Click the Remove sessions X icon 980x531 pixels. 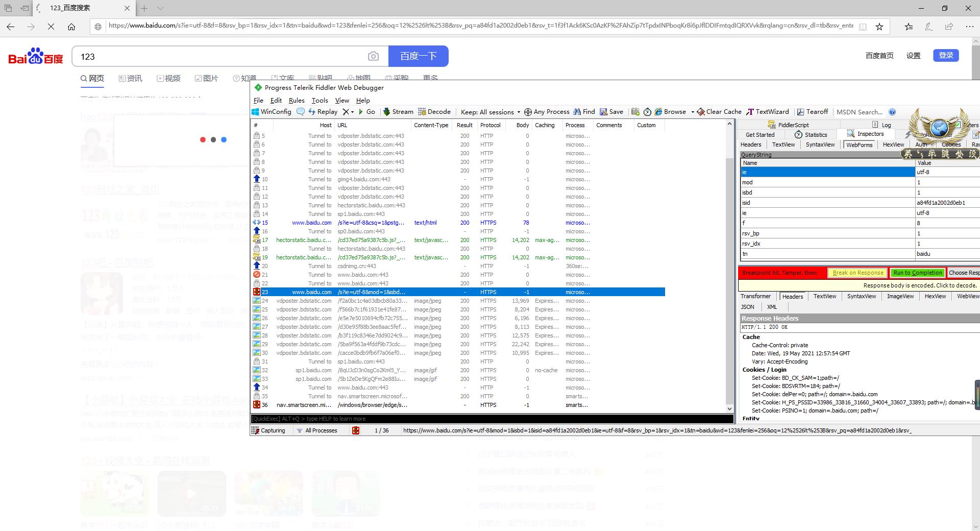click(x=346, y=112)
